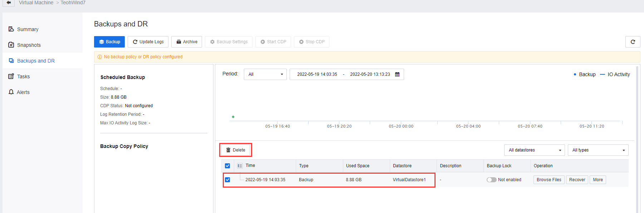Click the refresh icon button
The width and height of the screenshot is (644, 213).
[633, 42]
